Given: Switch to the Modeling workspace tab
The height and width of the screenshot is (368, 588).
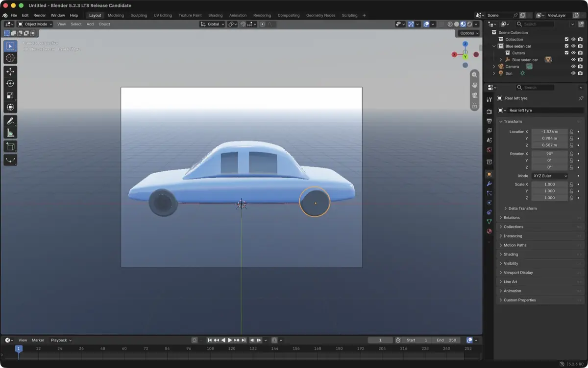Looking at the screenshot, I should click(x=116, y=15).
